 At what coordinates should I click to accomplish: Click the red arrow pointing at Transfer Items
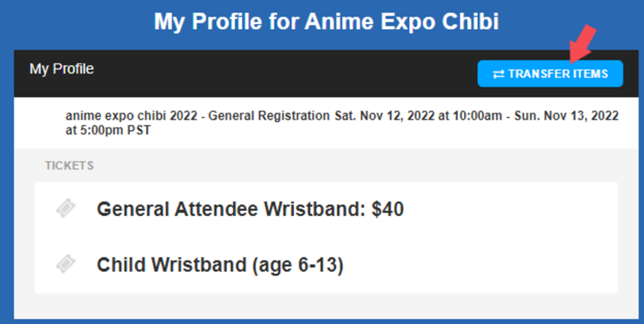tap(583, 43)
